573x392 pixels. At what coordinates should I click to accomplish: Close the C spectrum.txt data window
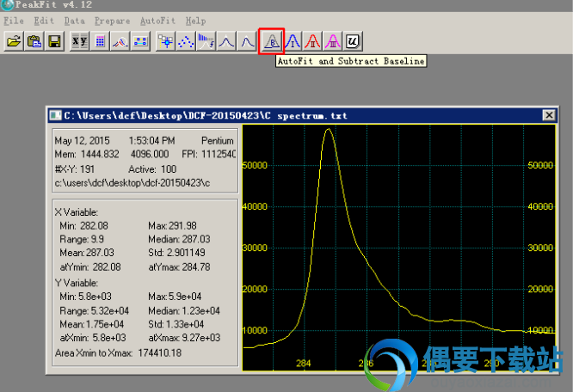(x=549, y=115)
